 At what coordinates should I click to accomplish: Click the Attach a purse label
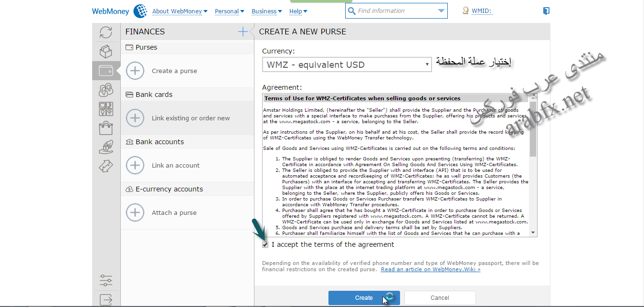pyautogui.click(x=174, y=212)
